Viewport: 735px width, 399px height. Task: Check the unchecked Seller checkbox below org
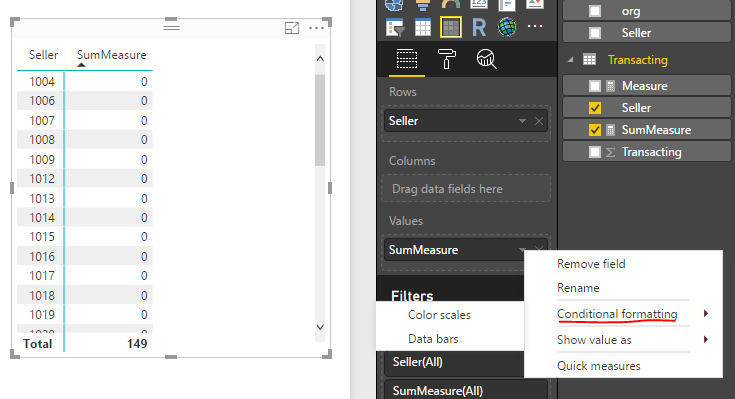tap(595, 33)
